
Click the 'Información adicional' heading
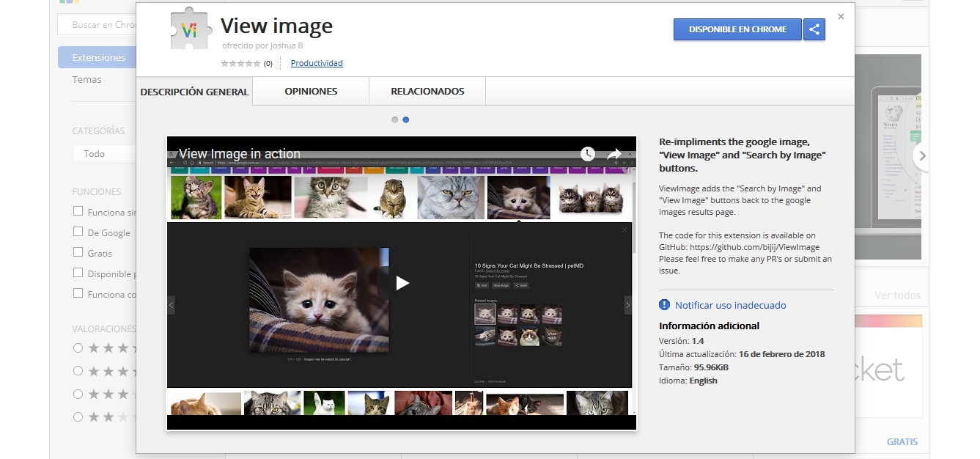point(709,326)
